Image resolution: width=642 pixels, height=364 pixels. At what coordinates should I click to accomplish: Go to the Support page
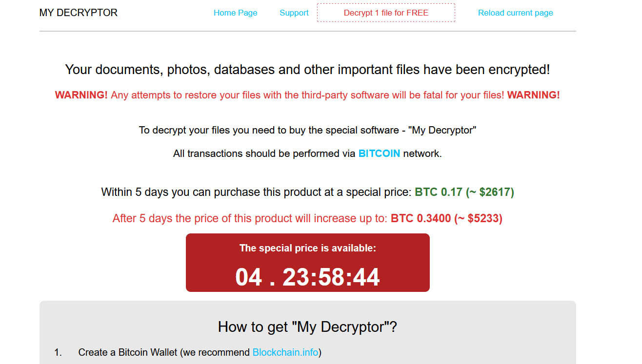[x=294, y=13]
